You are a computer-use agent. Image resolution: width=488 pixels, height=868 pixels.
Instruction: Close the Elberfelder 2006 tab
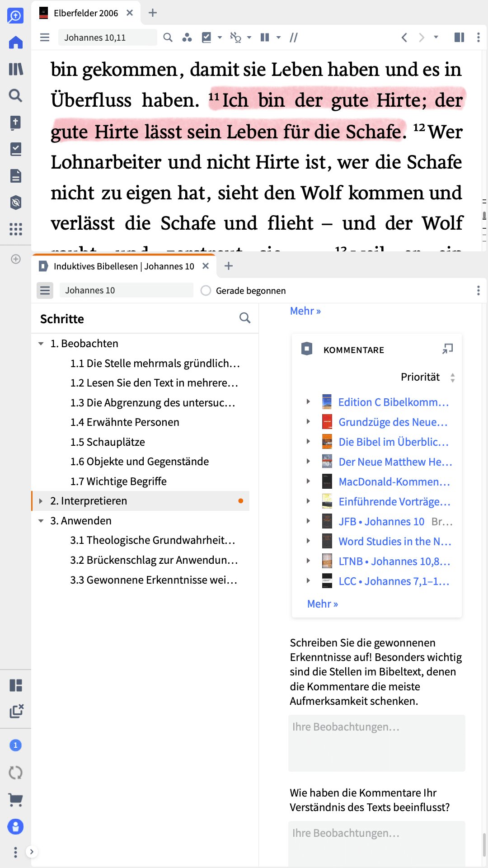coord(130,13)
